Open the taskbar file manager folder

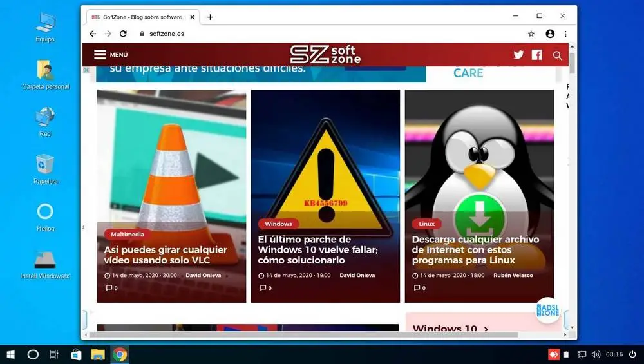point(98,354)
